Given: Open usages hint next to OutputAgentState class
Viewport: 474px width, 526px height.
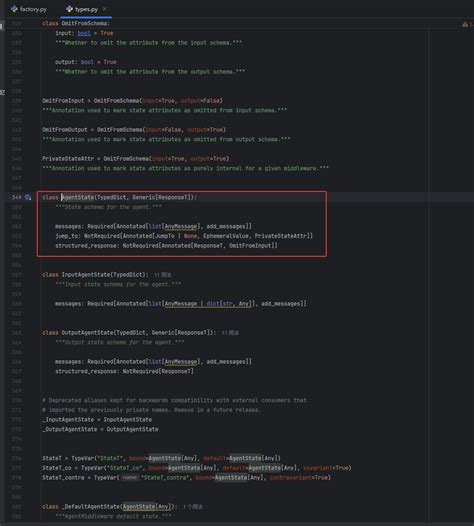Looking at the screenshot, I should pyautogui.click(x=230, y=333).
